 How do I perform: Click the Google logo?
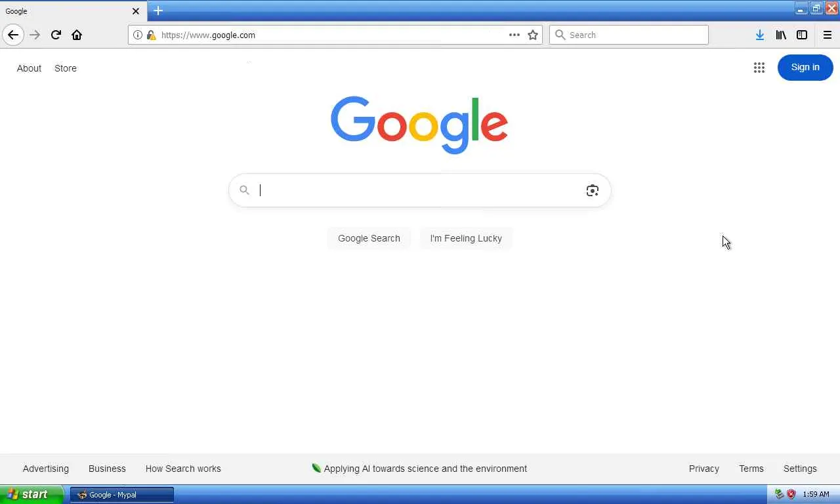[419, 125]
